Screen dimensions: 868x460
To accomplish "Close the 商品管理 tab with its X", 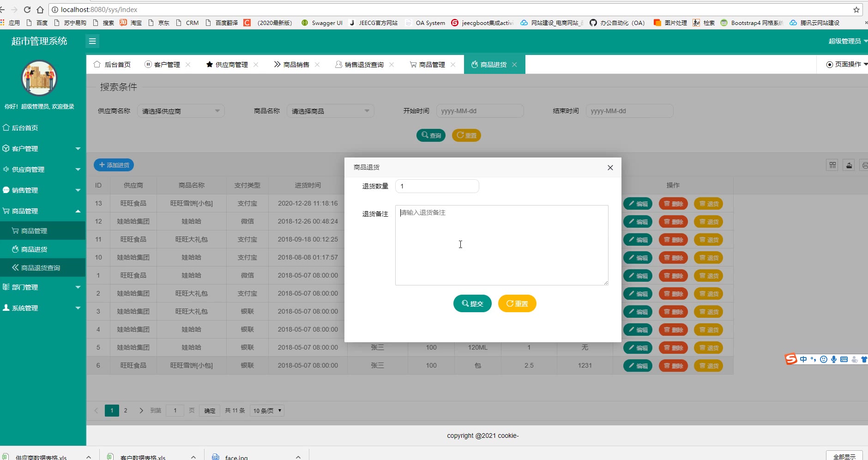I will (453, 65).
